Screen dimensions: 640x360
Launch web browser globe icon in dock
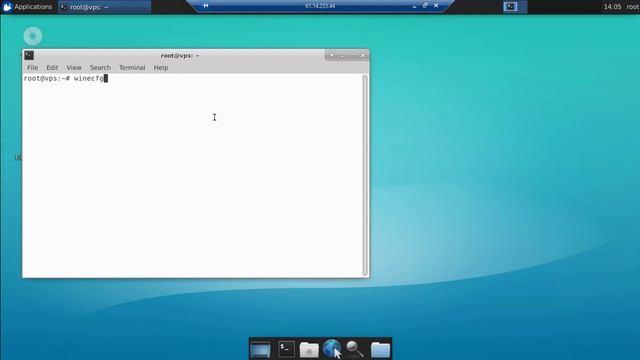click(x=331, y=349)
